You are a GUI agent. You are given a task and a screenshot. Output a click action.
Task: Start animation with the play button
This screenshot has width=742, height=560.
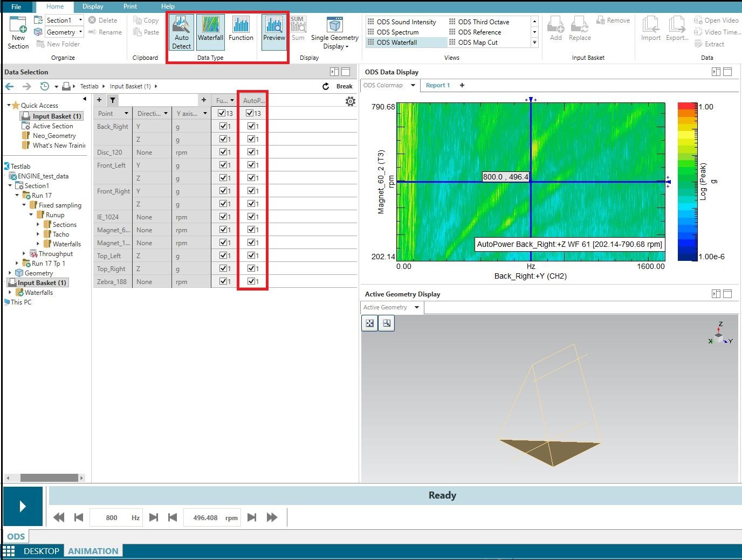(x=23, y=506)
